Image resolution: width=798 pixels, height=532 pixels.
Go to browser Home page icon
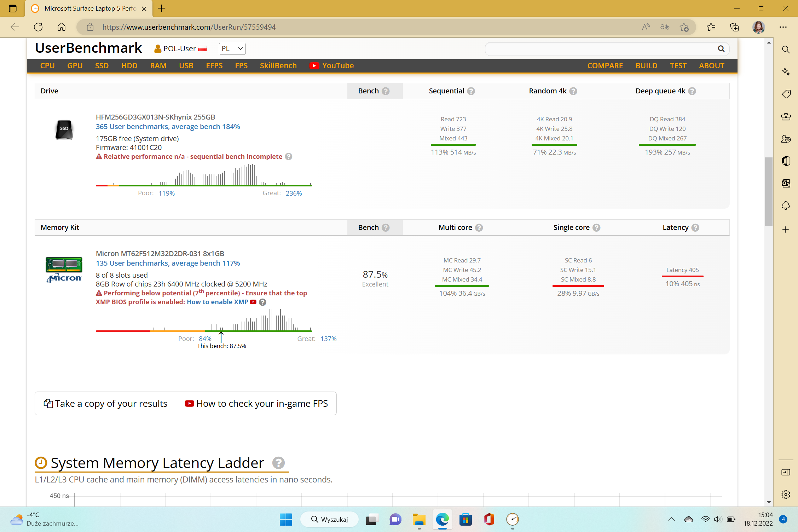[x=62, y=27]
